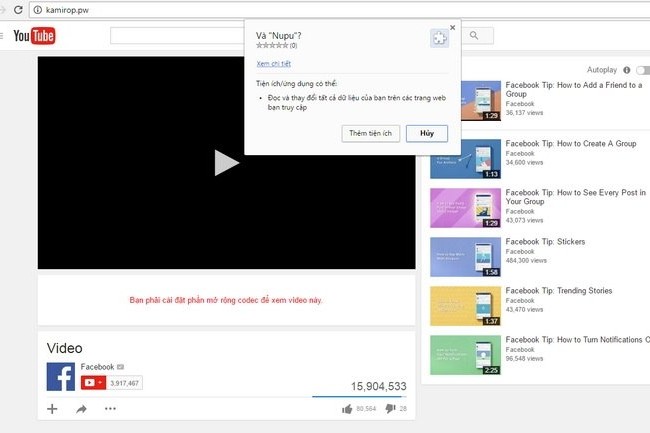The width and height of the screenshot is (650, 433).
Task: Click the 15,904,533 view count
Action: point(378,387)
